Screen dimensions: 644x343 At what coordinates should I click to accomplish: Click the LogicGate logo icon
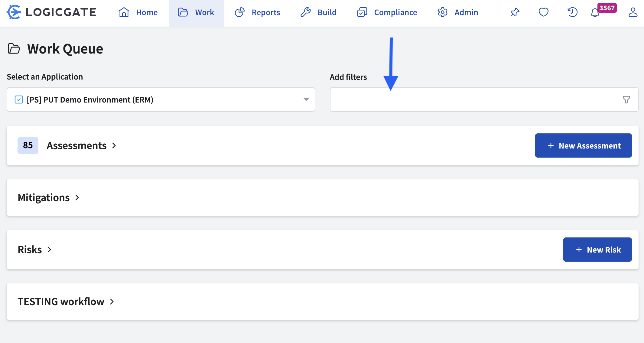coord(14,12)
